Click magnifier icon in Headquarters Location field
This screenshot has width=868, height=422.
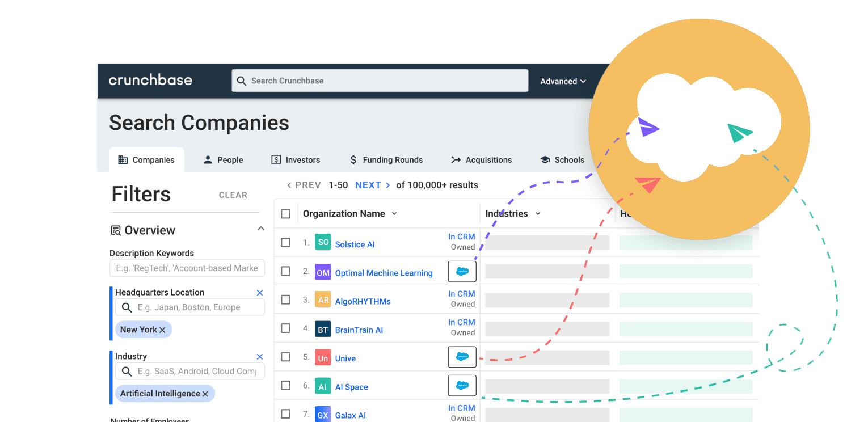(x=127, y=307)
